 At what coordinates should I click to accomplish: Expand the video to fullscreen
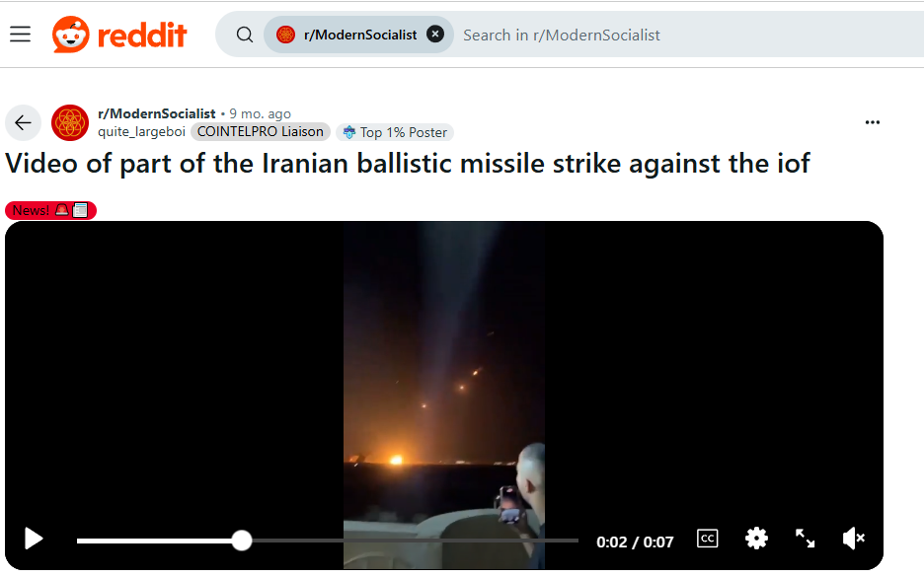(805, 538)
